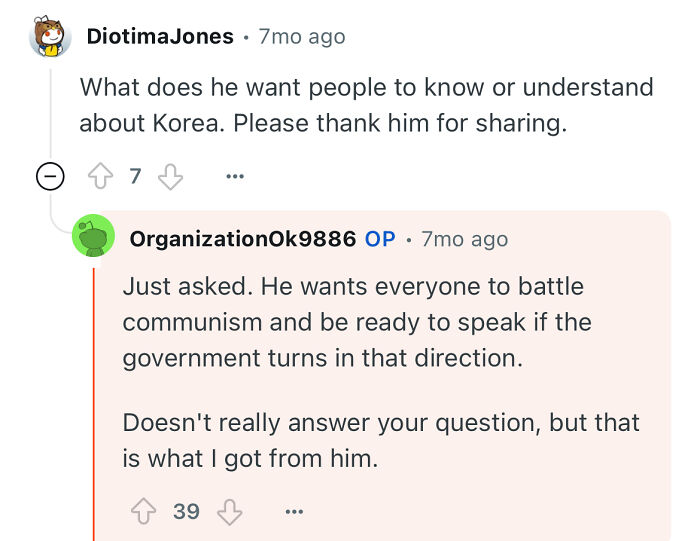Click the paragraph starting "Doesn't really answer"
700x541 pixels.
click(381, 440)
